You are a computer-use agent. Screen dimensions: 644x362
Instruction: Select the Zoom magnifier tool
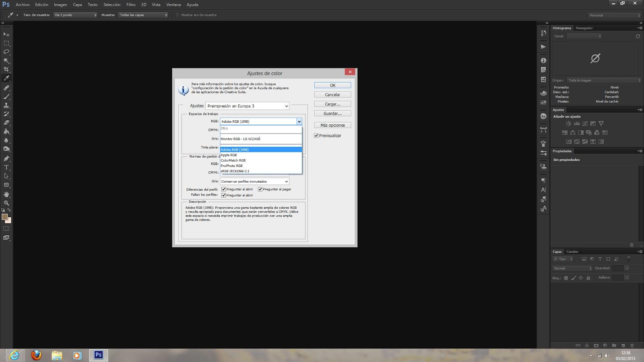tap(6, 203)
